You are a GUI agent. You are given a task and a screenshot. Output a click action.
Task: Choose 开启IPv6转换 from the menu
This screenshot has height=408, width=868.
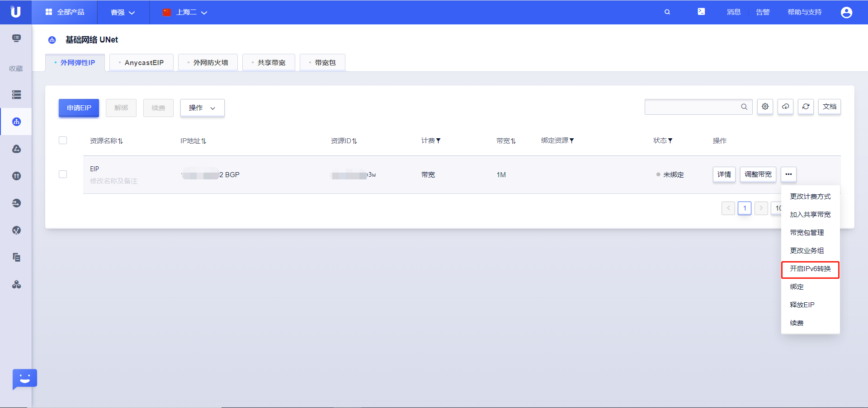(810, 270)
